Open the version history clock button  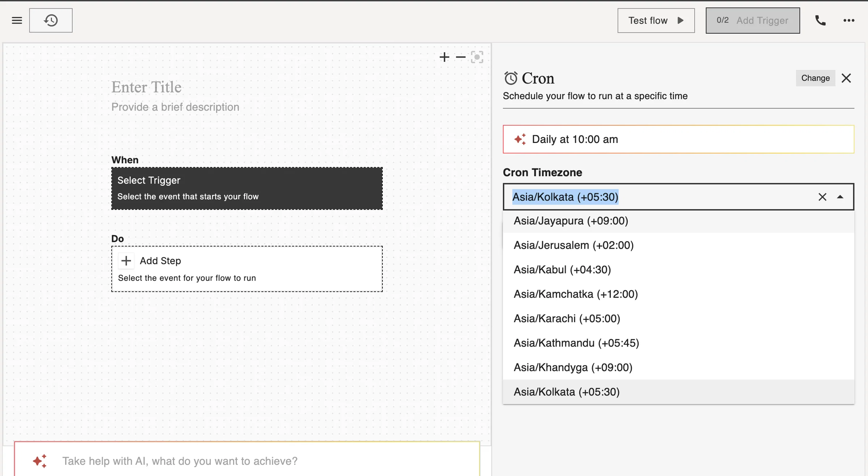point(51,20)
